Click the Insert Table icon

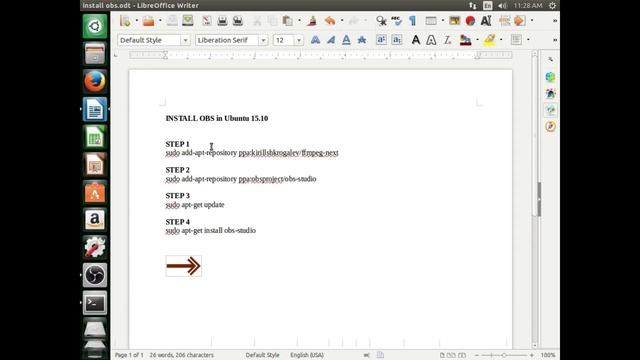[x=431, y=20]
